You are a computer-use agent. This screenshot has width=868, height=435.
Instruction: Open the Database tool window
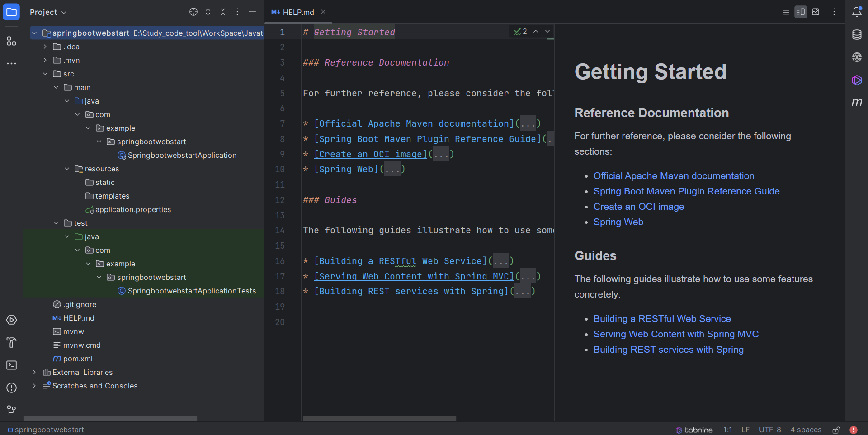[x=857, y=35]
